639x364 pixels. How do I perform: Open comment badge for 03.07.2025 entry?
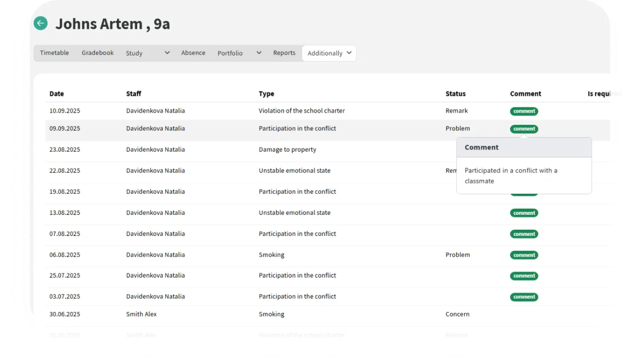pyautogui.click(x=524, y=297)
